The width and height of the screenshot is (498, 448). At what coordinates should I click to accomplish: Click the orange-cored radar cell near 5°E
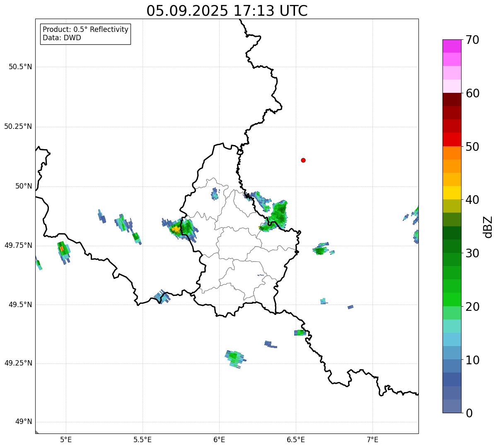click(x=62, y=249)
